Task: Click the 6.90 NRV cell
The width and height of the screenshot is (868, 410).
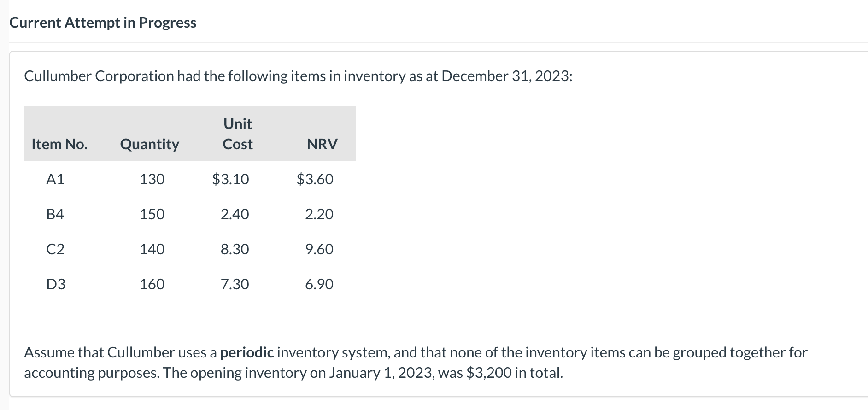Action: coord(319,284)
